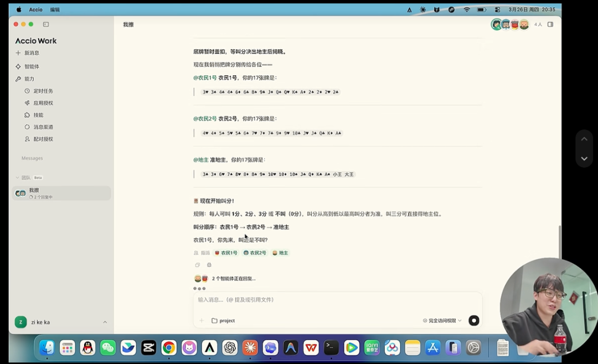Toggle the split view icon at top right

(550, 24)
